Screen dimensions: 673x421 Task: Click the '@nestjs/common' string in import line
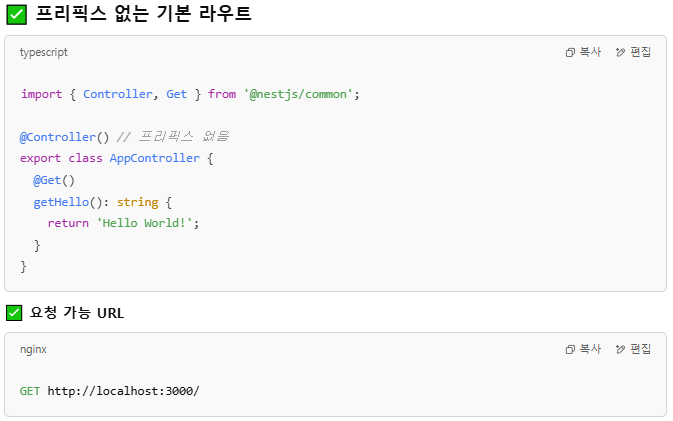(298, 94)
